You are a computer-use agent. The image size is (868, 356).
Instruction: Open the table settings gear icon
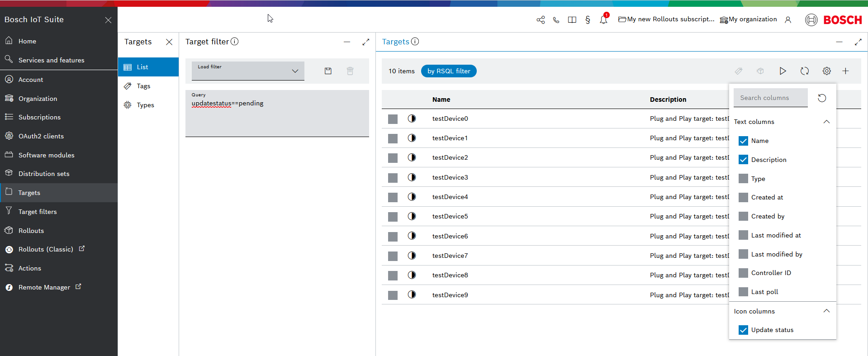click(x=826, y=71)
